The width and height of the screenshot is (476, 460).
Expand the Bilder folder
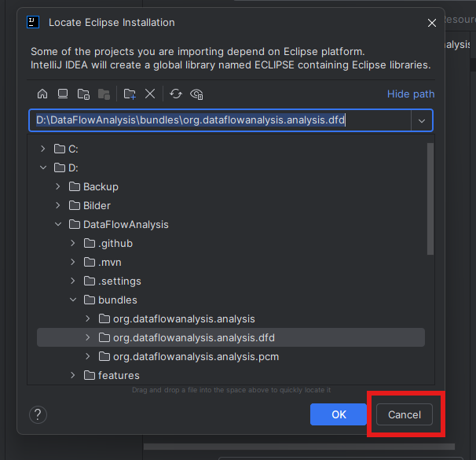point(57,205)
